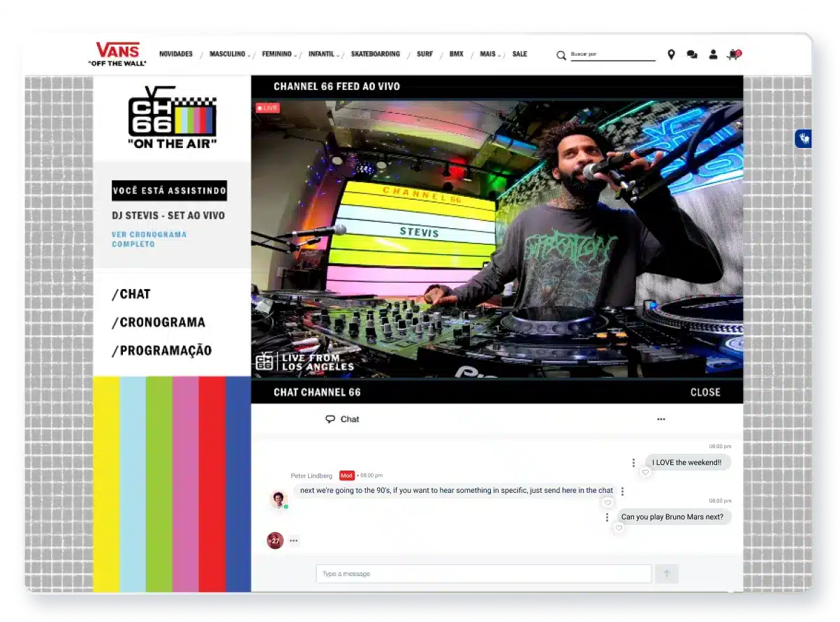Expand the MAIS menu
This screenshot has height=622, width=840.
[x=489, y=54]
